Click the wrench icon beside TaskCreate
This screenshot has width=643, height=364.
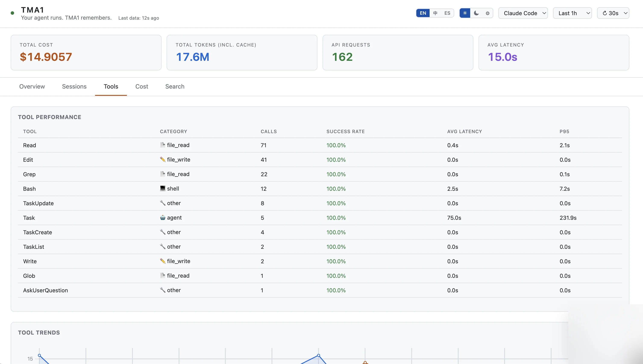pos(162,232)
